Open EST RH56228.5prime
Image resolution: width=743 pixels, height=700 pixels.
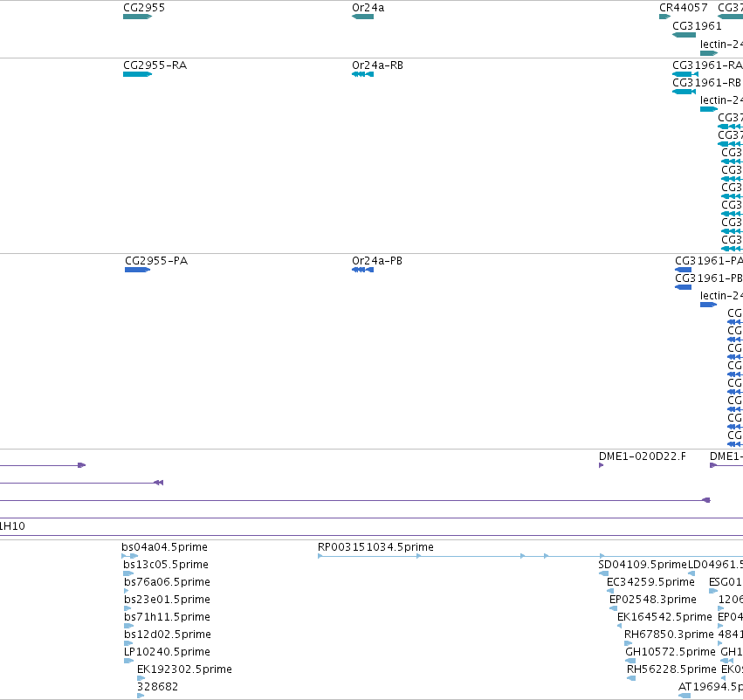coord(671,669)
